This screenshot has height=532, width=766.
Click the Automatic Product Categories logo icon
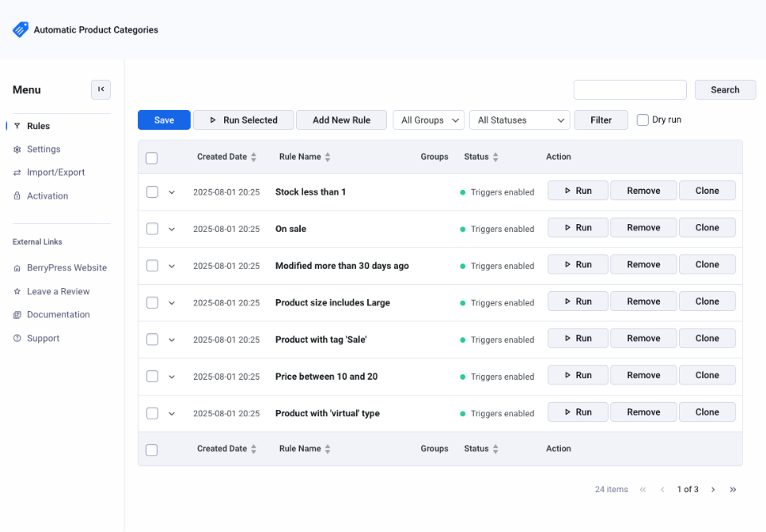point(19,29)
